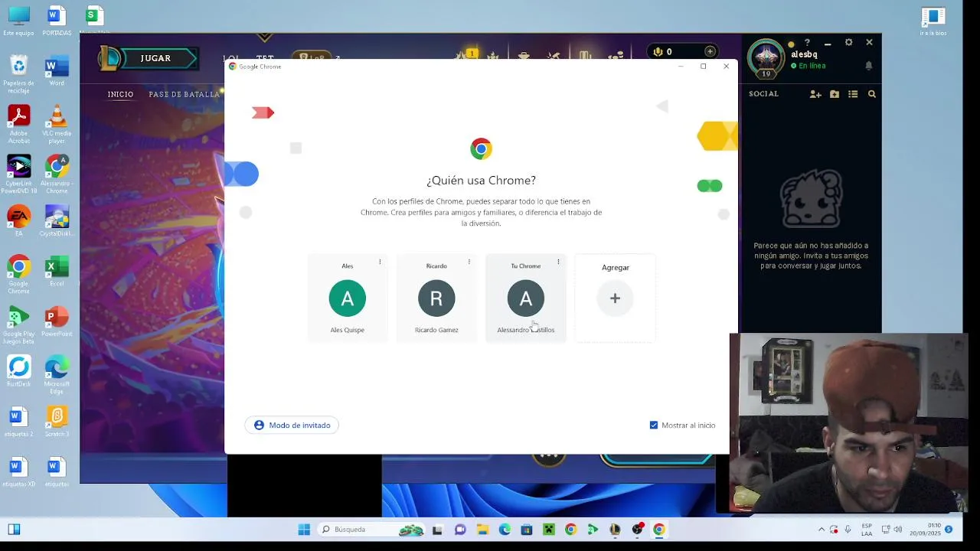Select the Ales Quispe Chrome profile

(347, 298)
